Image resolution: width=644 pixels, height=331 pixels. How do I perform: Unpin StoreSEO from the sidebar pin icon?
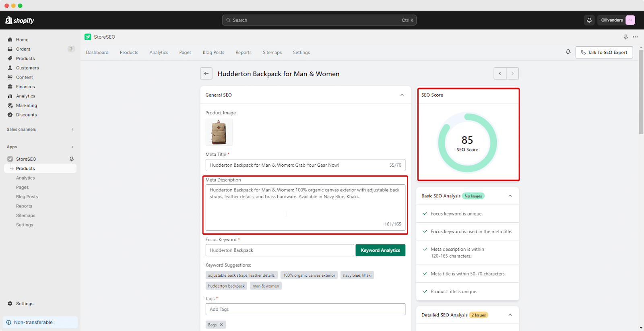click(x=72, y=159)
